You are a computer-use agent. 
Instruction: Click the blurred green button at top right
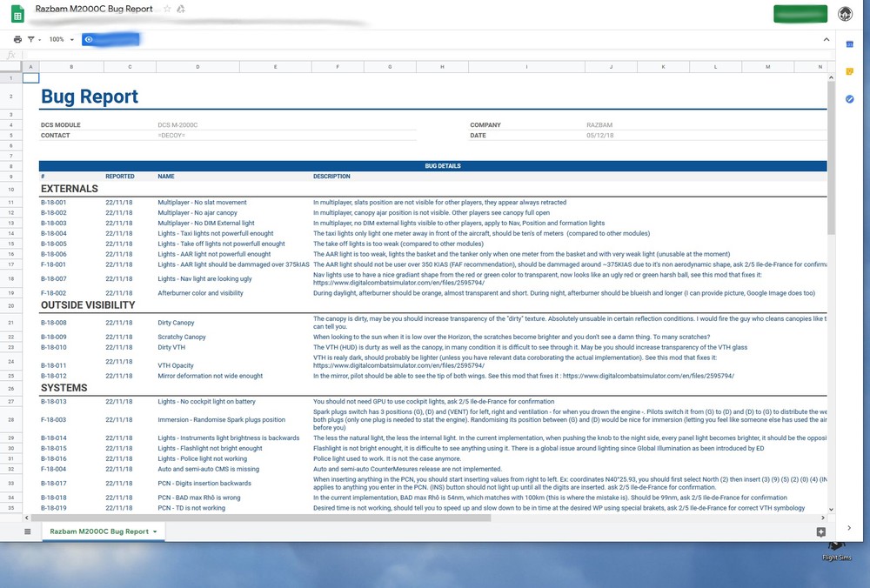[800, 14]
